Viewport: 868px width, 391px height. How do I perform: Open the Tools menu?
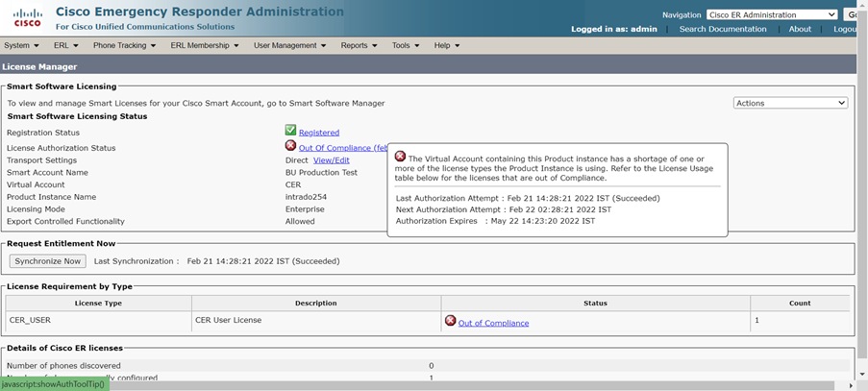(406, 45)
